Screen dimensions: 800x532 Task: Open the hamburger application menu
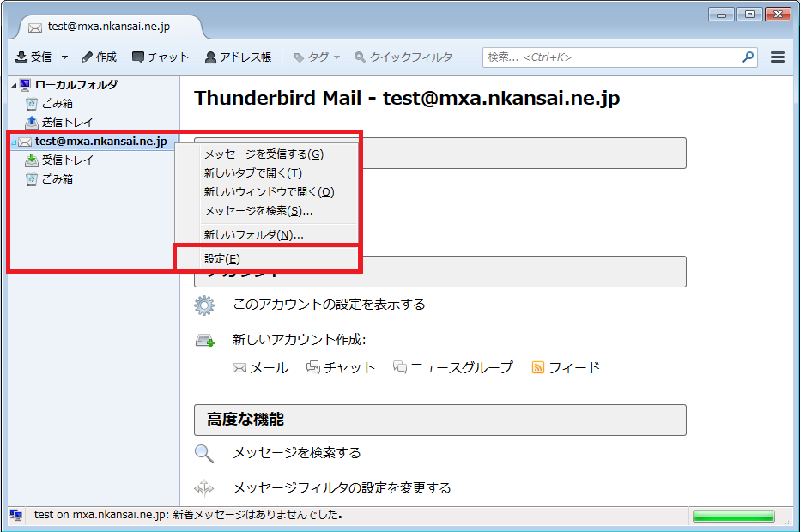[778, 57]
